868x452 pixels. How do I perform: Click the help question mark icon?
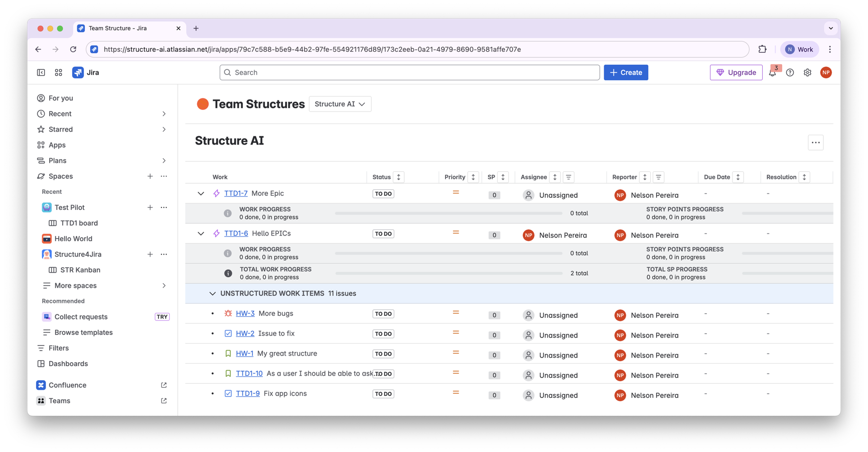coord(790,73)
